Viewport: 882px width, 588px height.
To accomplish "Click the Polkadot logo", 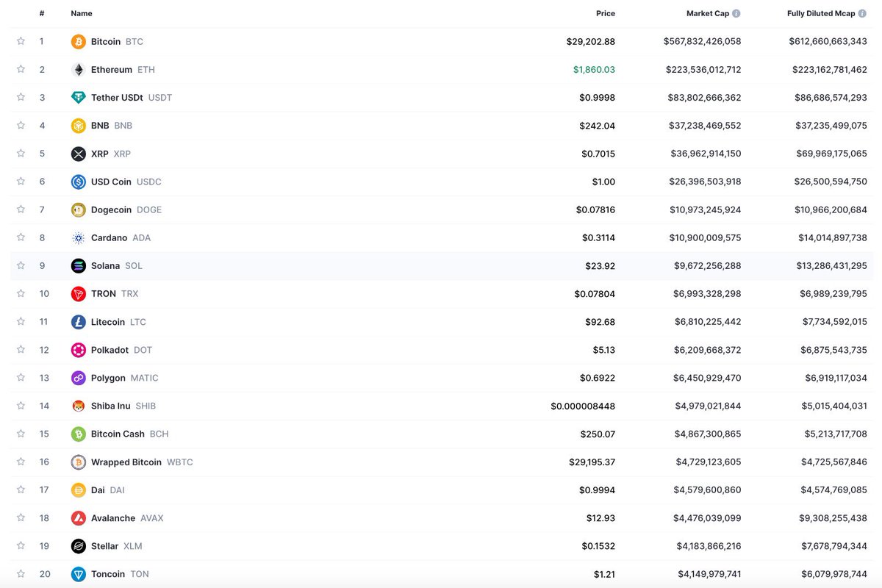I will click(x=79, y=350).
